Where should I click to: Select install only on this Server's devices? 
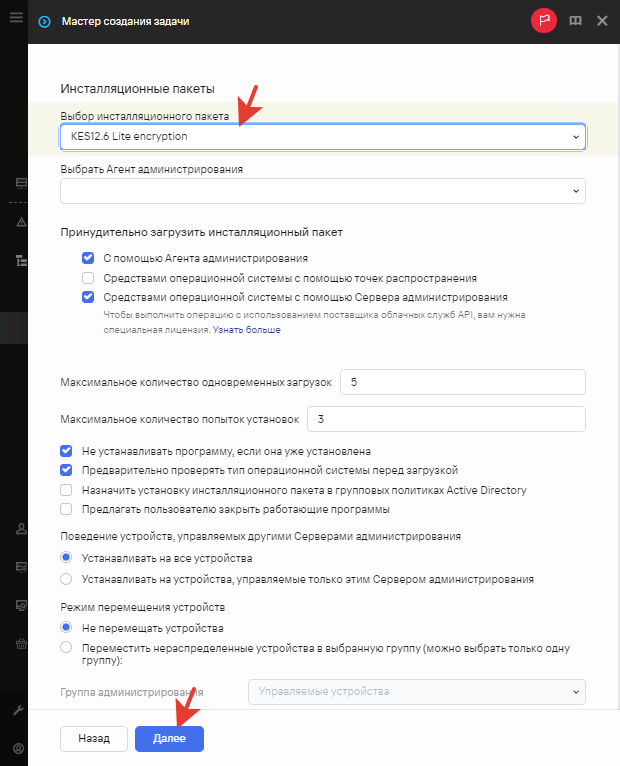(x=66, y=579)
